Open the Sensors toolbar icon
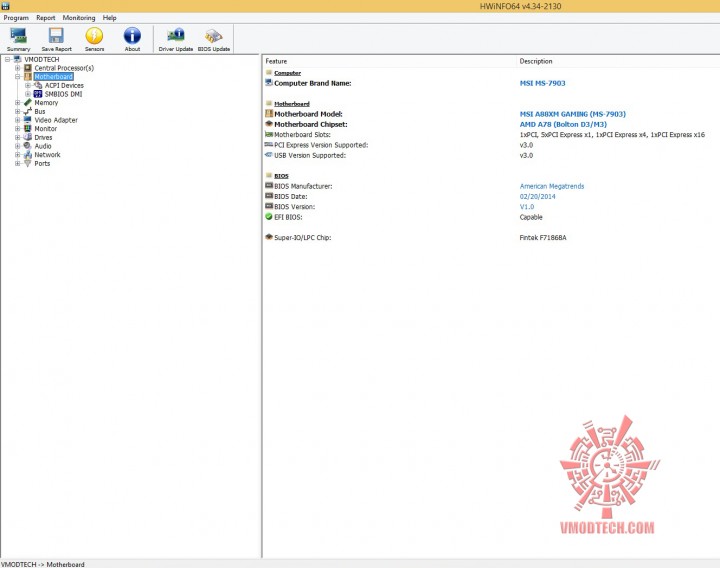Screen dimensions: 720x568 point(94,36)
